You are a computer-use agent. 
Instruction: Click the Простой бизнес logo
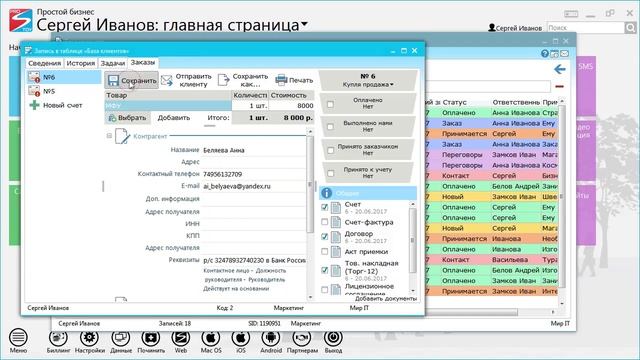coord(21,20)
